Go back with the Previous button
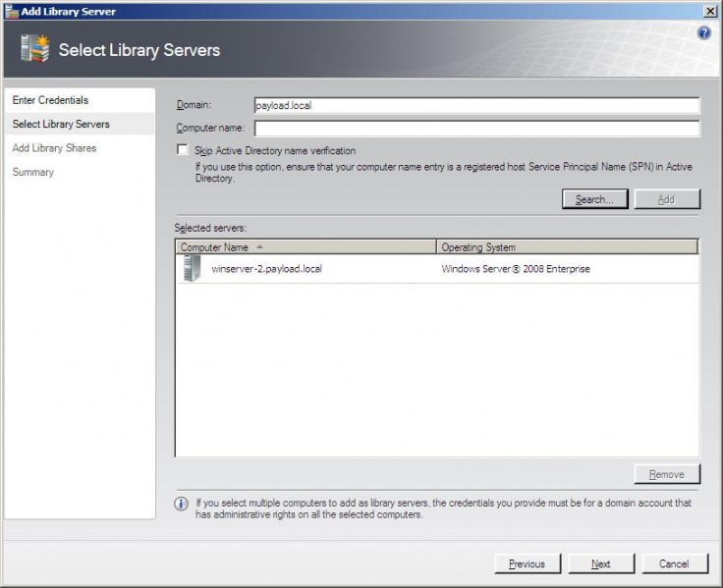Viewport: 723px width, 588px height. coord(528,563)
